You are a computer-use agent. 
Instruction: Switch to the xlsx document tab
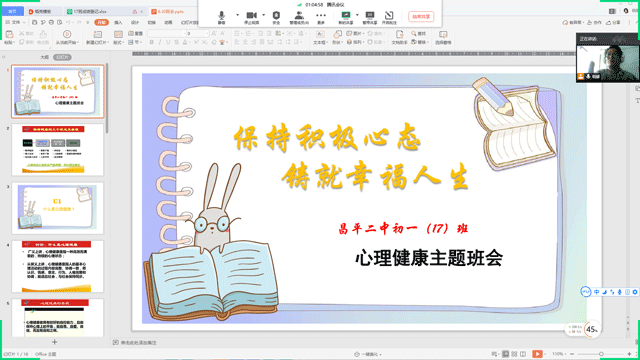pyautogui.click(x=90, y=11)
